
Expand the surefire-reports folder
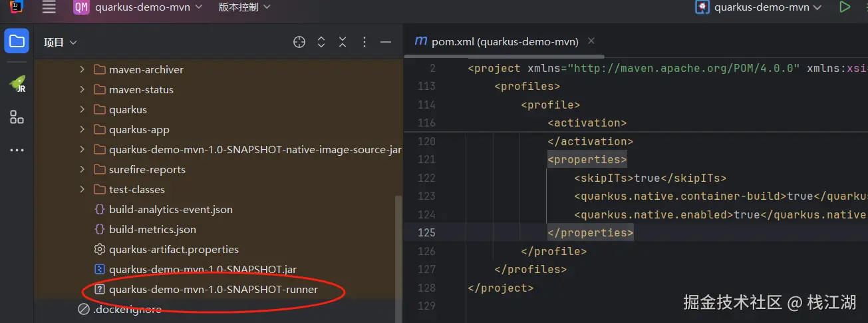[82, 169]
